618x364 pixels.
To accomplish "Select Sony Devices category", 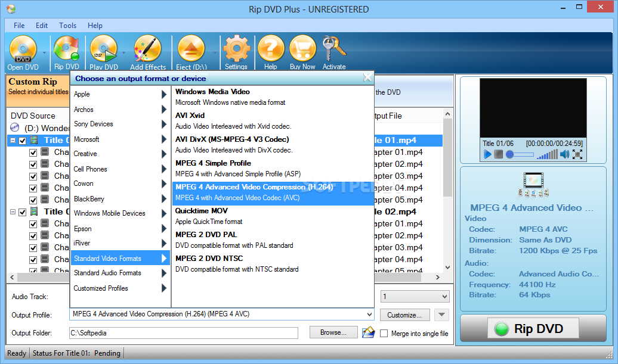I will pyautogui.click(x=120, y=124).
